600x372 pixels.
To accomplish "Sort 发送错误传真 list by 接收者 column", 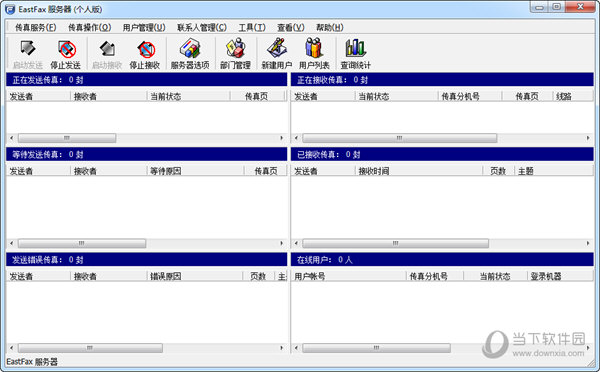I will pos(109,276).
